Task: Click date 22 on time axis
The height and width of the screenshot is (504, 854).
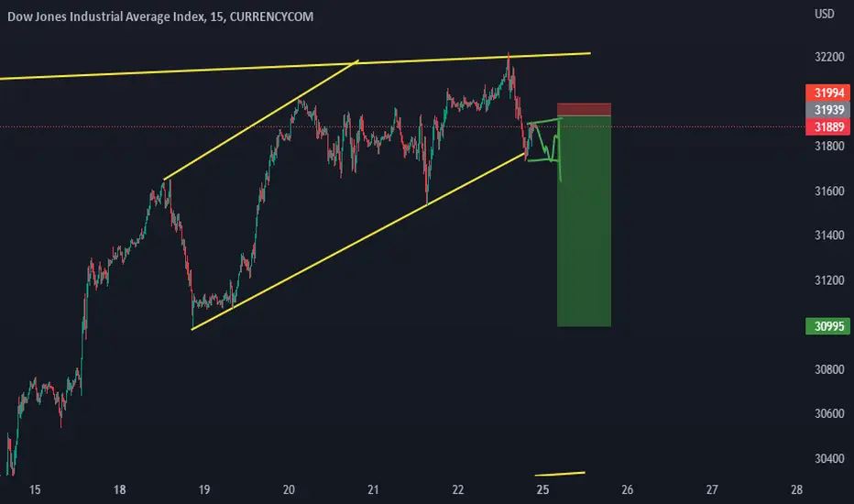Action: 458,490
